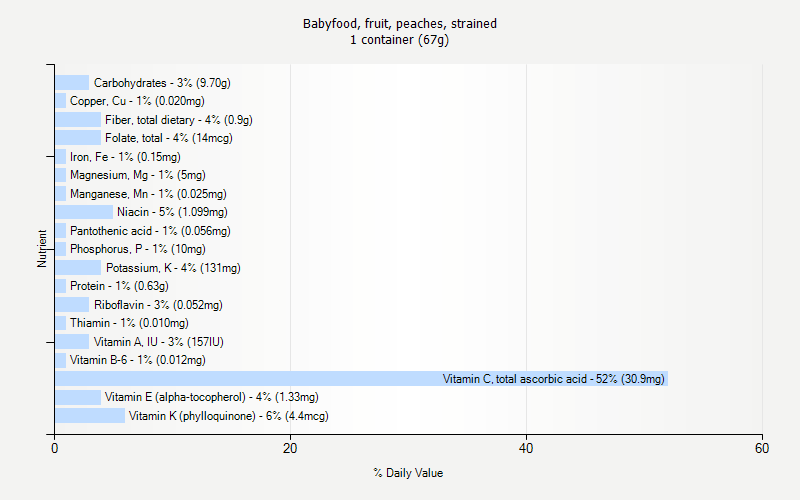Click the Vitamin E (alpha-tocopherol) - 4% label
The height and width of the screenshot is (500, 800).
tap(212, 397)
